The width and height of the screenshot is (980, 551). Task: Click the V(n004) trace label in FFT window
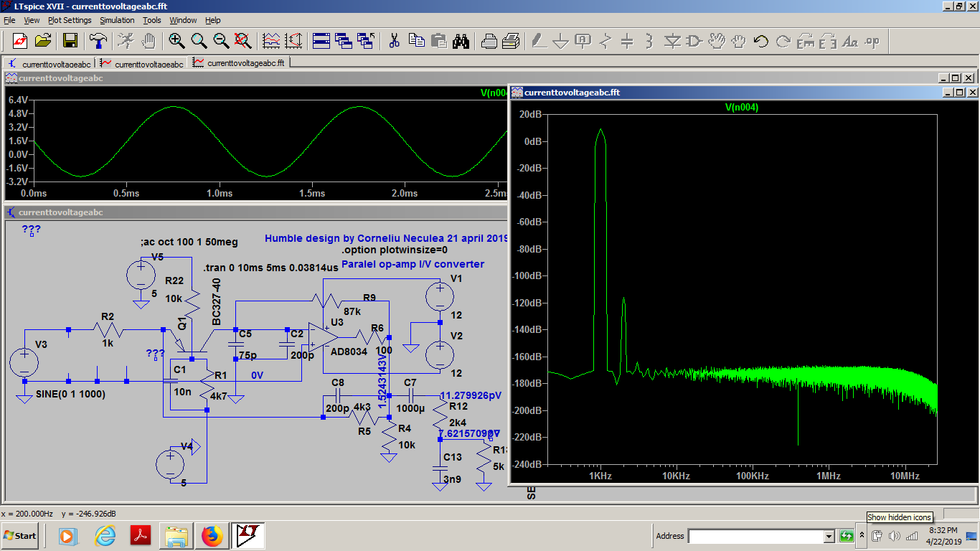(x=742, y=108)
